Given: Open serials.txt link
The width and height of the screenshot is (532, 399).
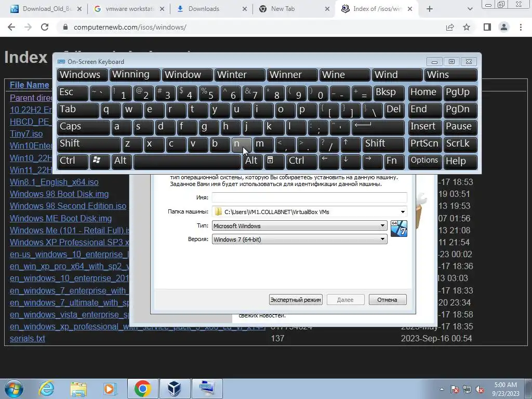Looking at the screenshot, I should [27, 339].
